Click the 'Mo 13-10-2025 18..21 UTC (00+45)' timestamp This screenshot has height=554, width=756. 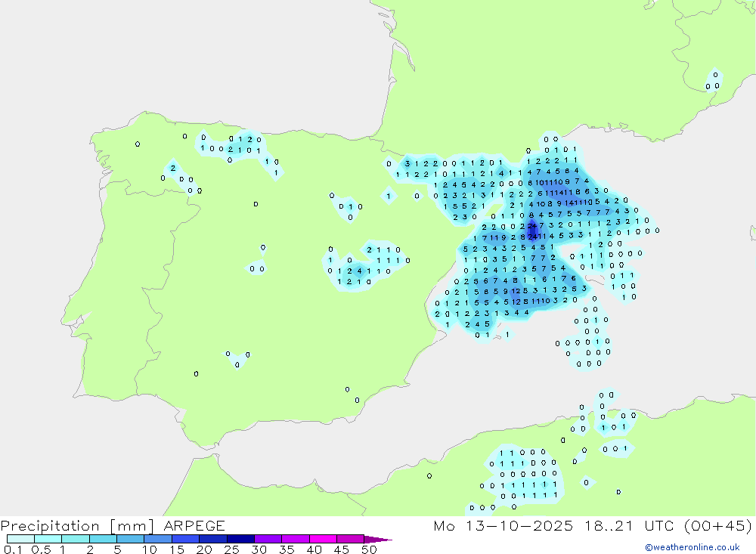coord(593,526)
